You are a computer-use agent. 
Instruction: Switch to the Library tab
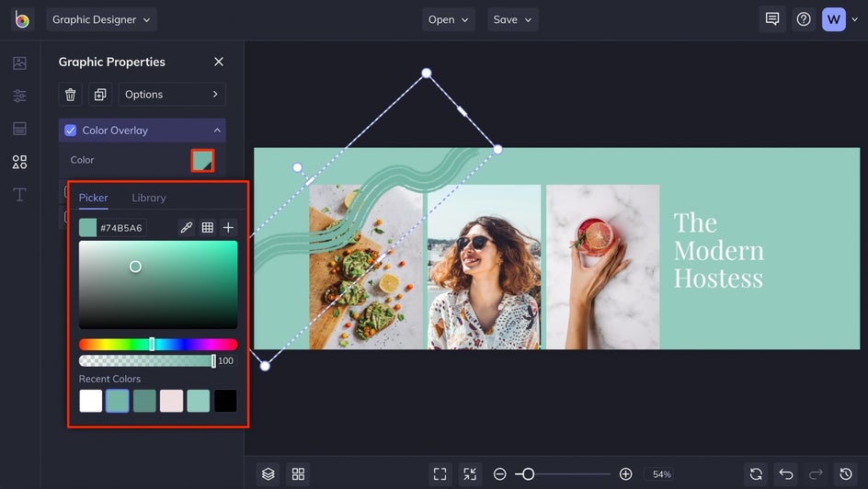[x=148, y=198]
